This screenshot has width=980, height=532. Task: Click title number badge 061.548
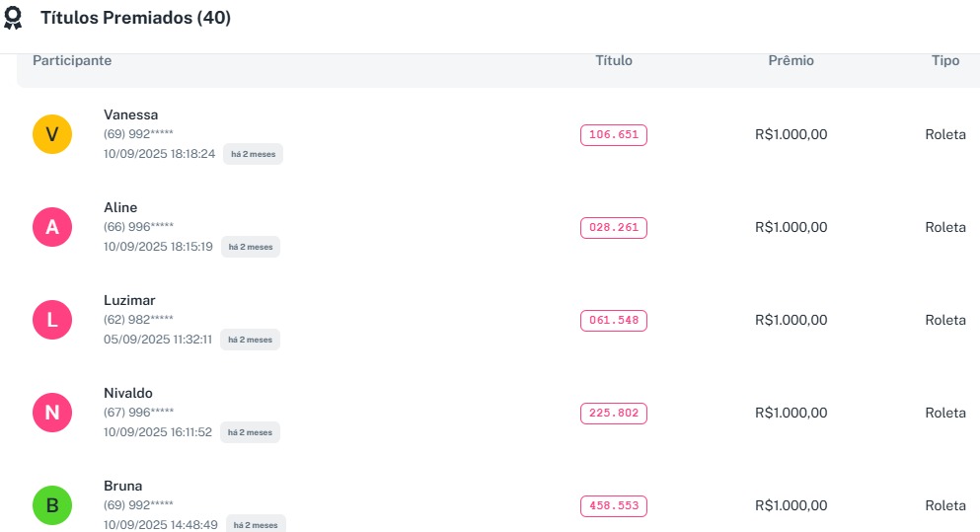(614, 321)
